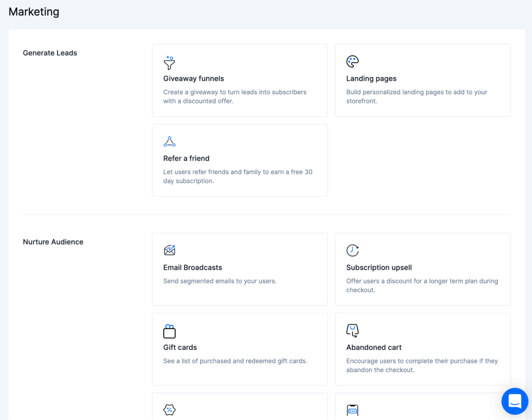
Task: Click the percent discount badge icon
Action: tap(169, 410)
